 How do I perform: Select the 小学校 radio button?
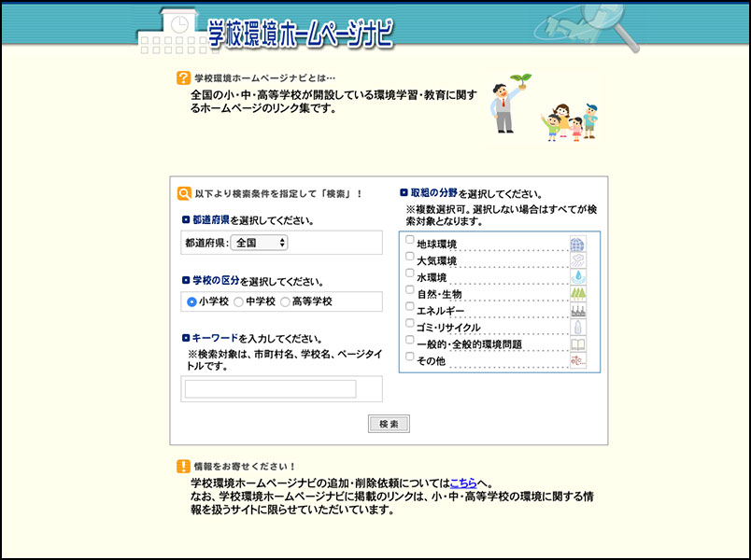[x=191, y=302]
